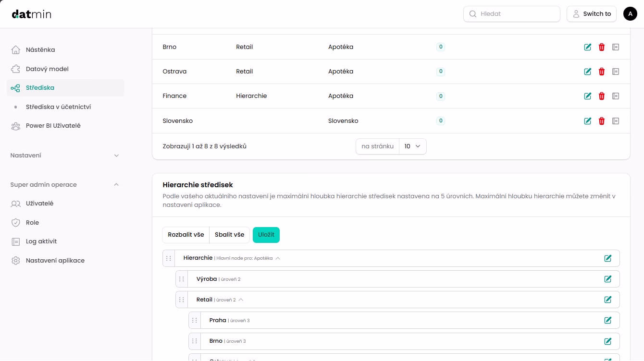The image size is (644, 361).
Task: Click the user avatar A icon
Action: pyautogui.click(x=630, y=14)
